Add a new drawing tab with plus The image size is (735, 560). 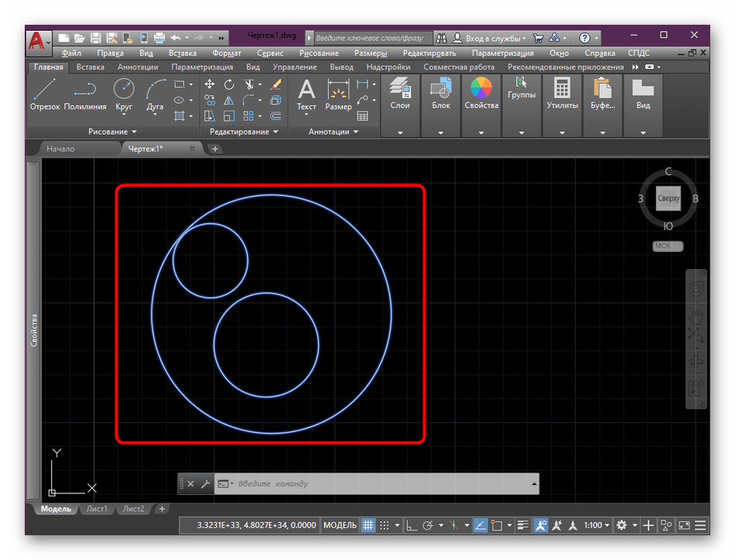(x=214, y=149)
